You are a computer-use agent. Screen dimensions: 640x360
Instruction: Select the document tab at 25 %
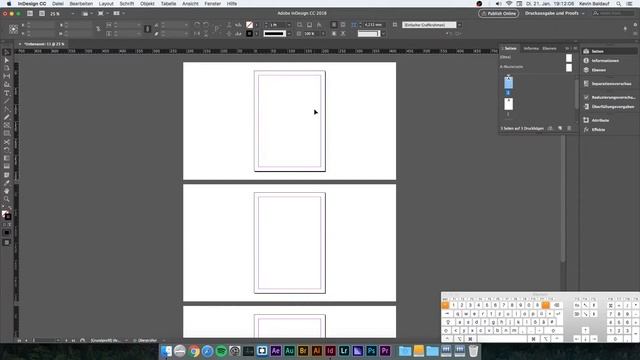coord(44,44)
